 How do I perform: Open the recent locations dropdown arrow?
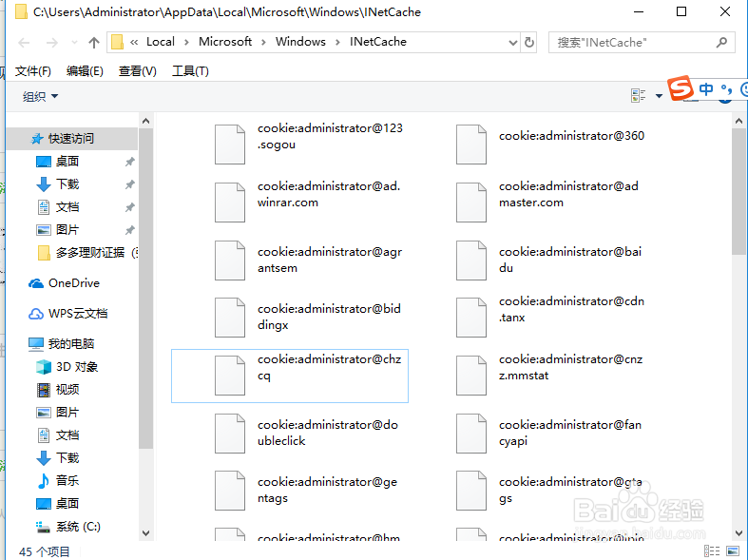tap(74, 43)
